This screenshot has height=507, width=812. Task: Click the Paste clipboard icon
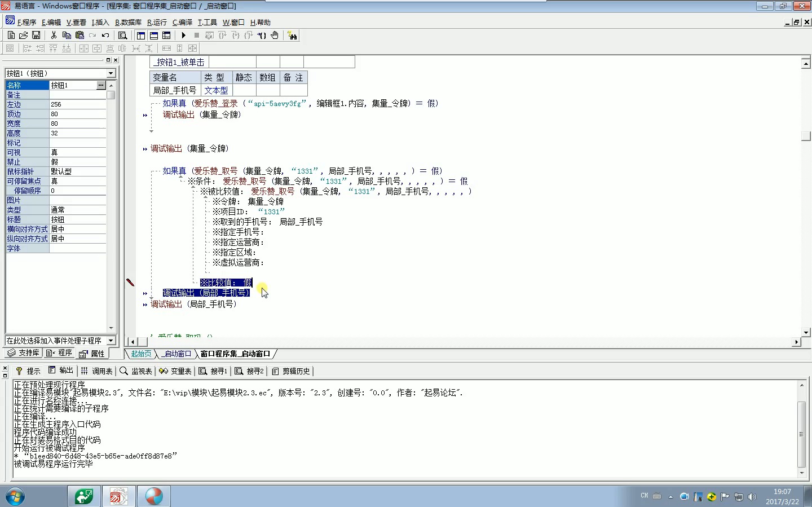(80, 35)
